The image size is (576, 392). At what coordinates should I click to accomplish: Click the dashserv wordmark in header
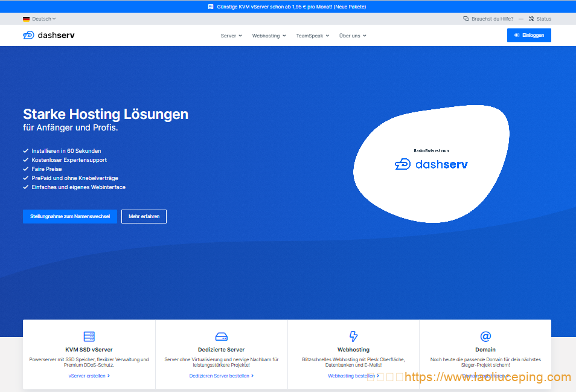(56, 35)
